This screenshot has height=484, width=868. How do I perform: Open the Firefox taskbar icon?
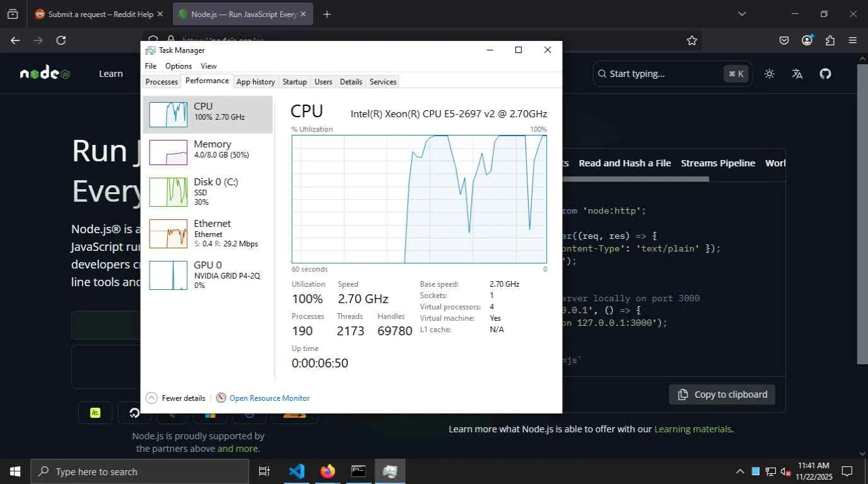pos(327,471)
